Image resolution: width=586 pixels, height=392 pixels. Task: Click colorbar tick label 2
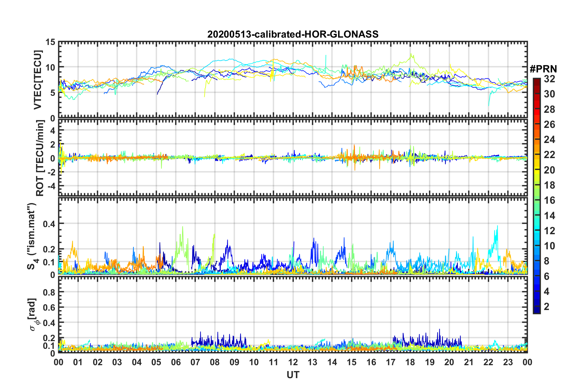pos(547,307)
